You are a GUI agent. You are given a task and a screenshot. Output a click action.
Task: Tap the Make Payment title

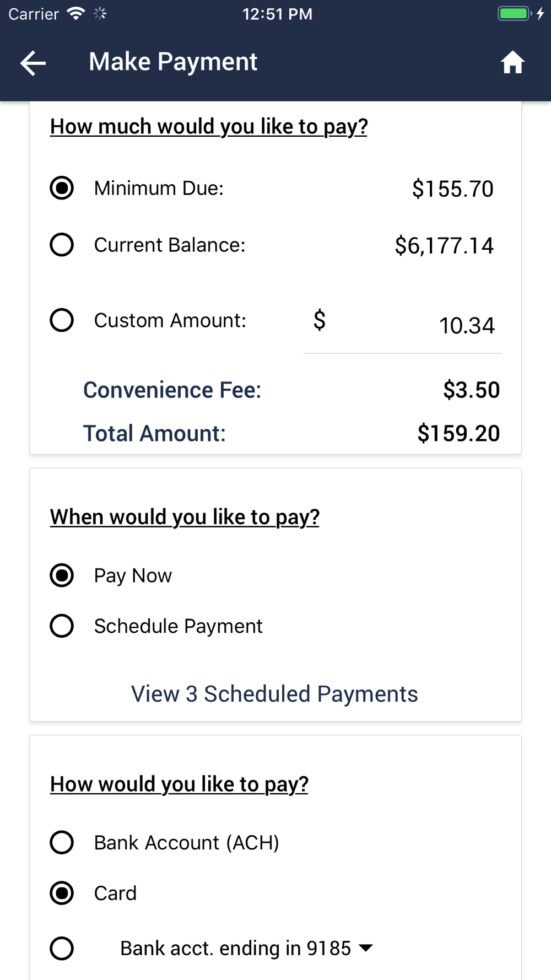tap(173, 62)
